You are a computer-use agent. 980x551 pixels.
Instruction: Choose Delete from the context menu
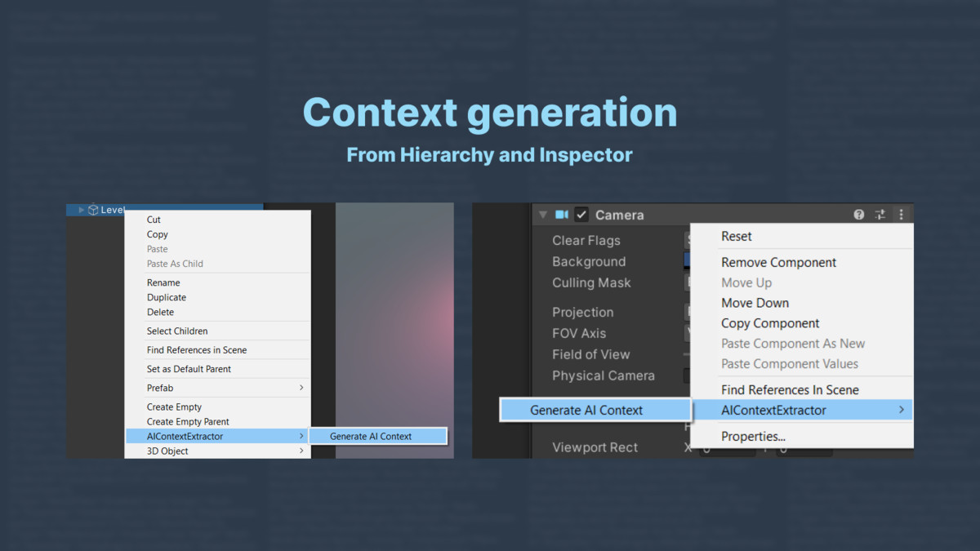point(217,312)
